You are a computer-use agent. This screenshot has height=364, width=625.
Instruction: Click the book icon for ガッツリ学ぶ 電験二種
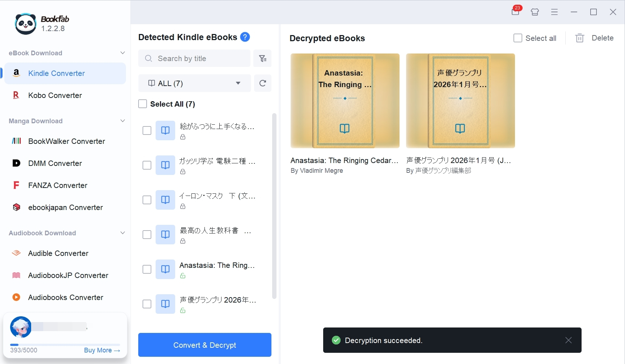tap(165, 165)
